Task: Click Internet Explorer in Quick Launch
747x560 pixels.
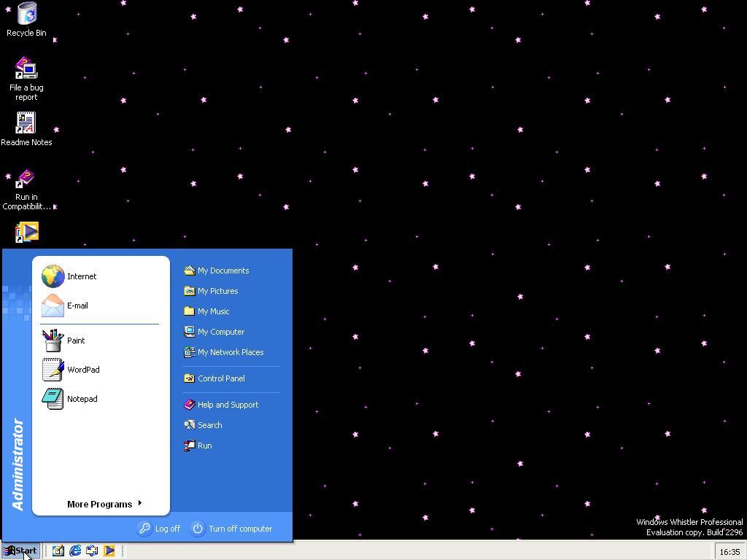Action: pos(75,551)
